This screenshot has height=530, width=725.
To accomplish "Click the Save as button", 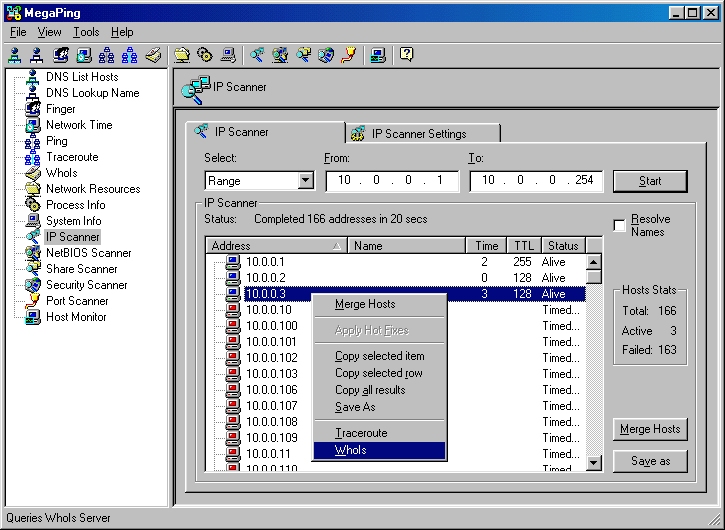I will [x=650, y=461].
